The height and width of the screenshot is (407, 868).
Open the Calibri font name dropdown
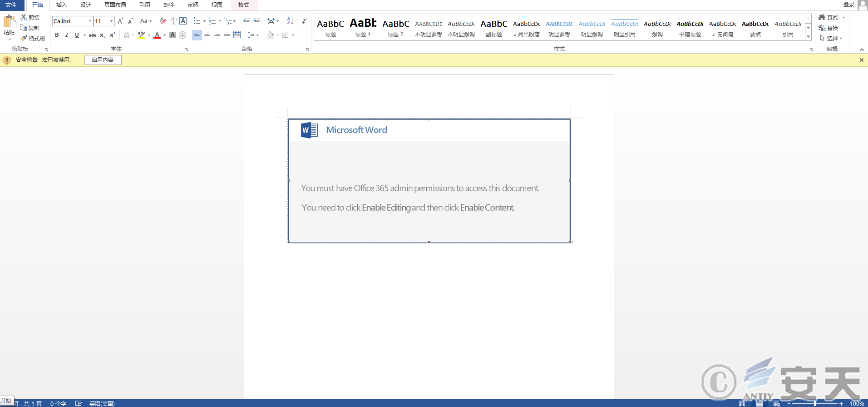[x=90, y=21]
